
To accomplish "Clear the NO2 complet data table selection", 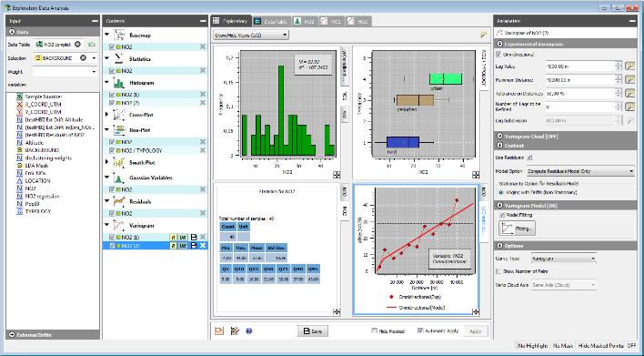I will 77,44.
